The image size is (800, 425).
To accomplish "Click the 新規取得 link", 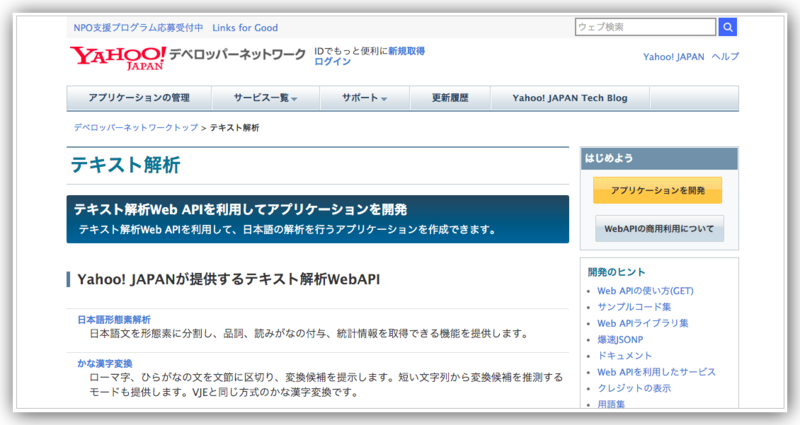I will 407,51.
